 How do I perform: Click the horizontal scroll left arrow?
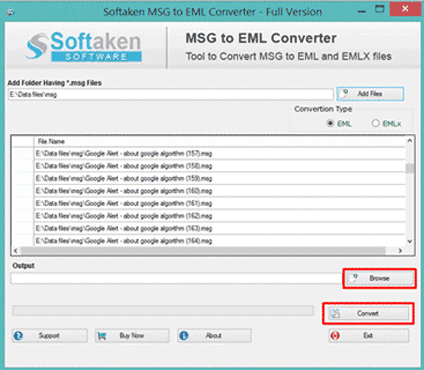click(16, 250)
